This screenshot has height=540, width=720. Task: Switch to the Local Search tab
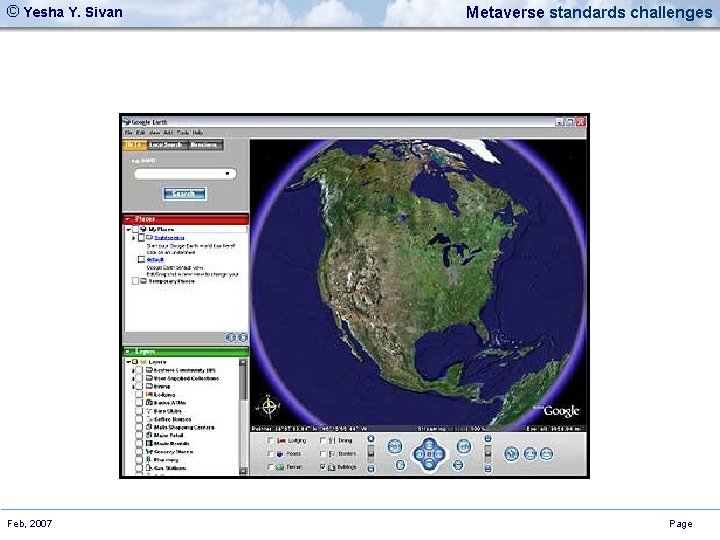click(x=166, y=145)
